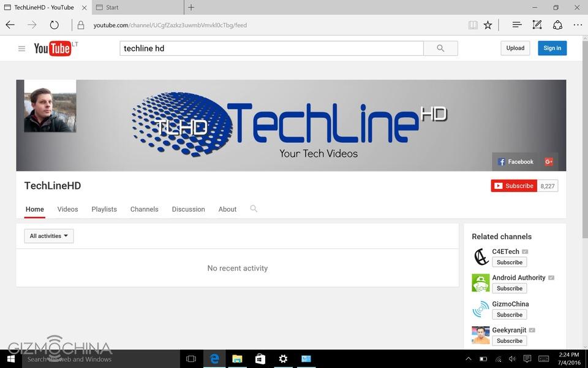
Task: Click the channel search magnifier icon
Action: pos(254,209)
